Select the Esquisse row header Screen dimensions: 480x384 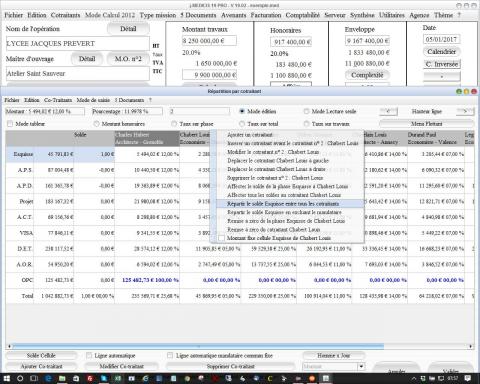[21, 154]
